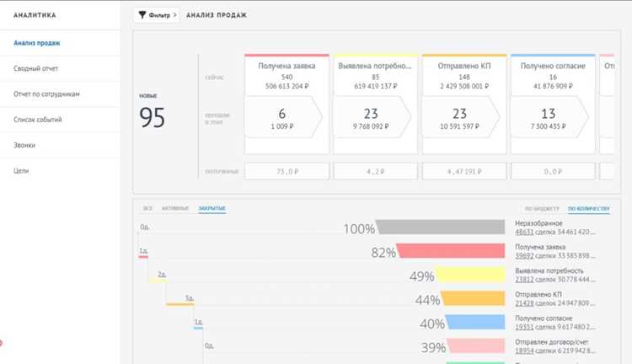632x364 pixels.
Task: Click the funnel Filter icon
Action: point(142,15)
